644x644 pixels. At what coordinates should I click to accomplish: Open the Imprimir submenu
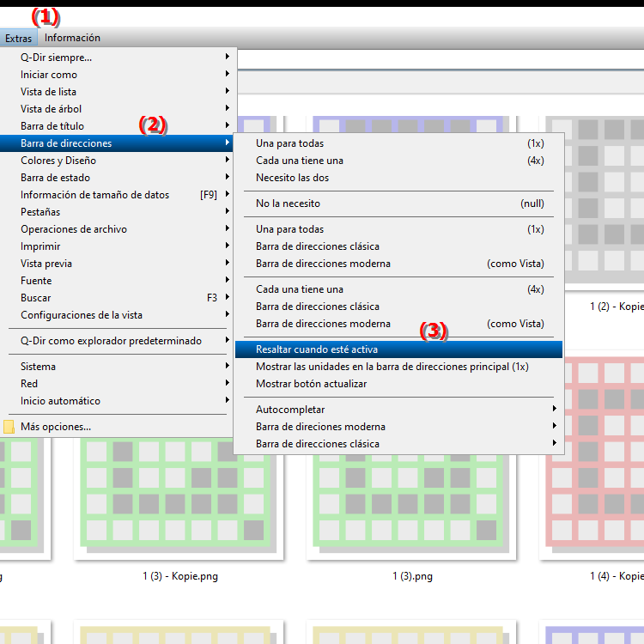tap(118, 246)
